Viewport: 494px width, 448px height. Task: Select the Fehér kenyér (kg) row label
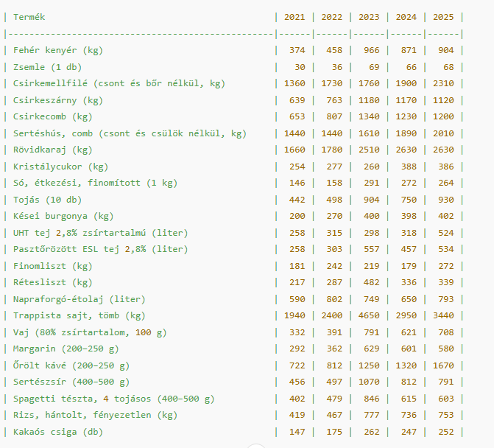coord(58,50)
